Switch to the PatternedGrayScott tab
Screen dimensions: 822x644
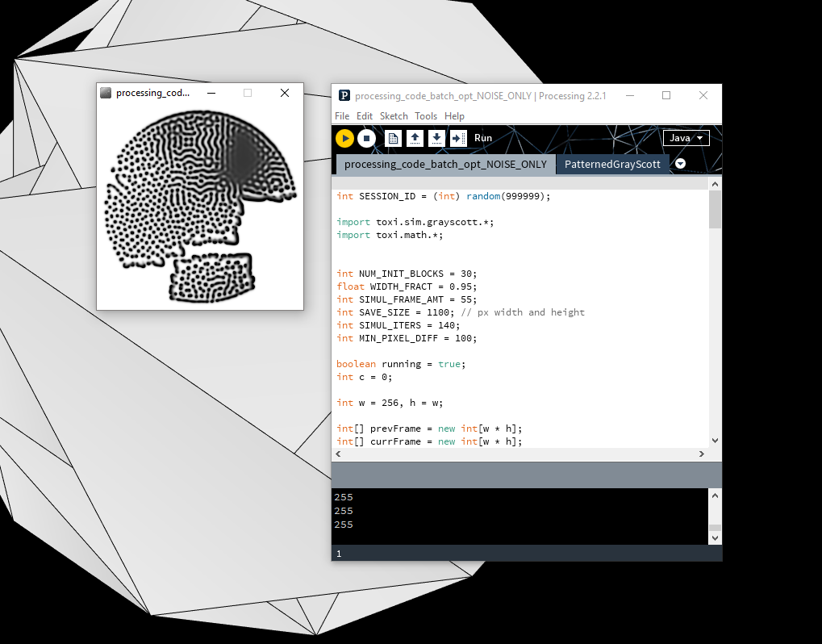pos(614,163)
